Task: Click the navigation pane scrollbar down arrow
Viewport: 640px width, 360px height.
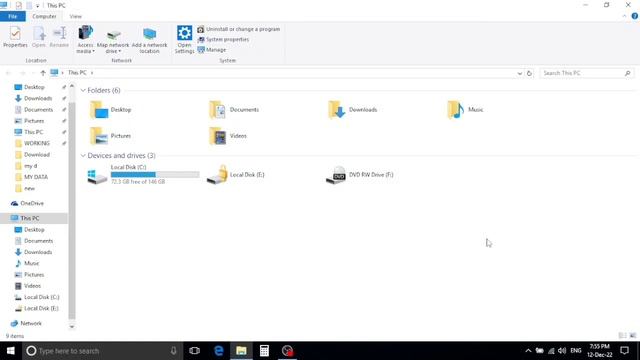Action: (x=72, y=327)
